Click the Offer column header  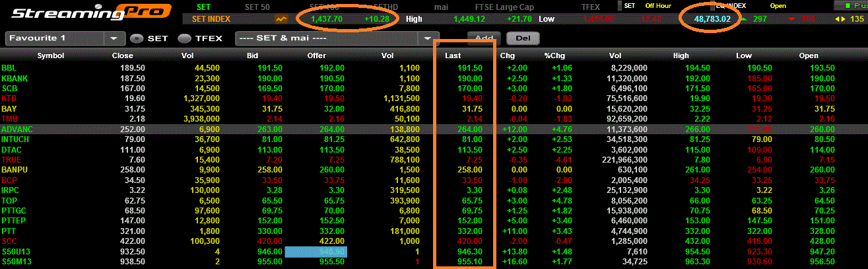317,56
